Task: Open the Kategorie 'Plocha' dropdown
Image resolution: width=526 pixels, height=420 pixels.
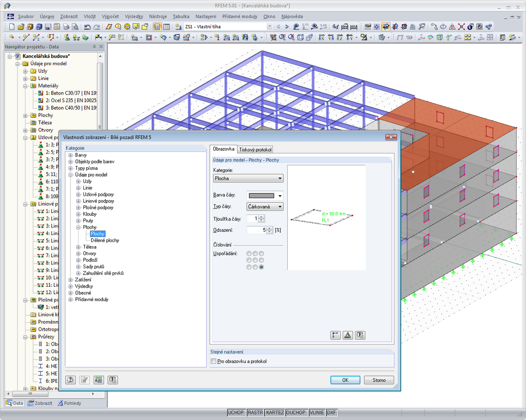Action: (x=248, y=178)
